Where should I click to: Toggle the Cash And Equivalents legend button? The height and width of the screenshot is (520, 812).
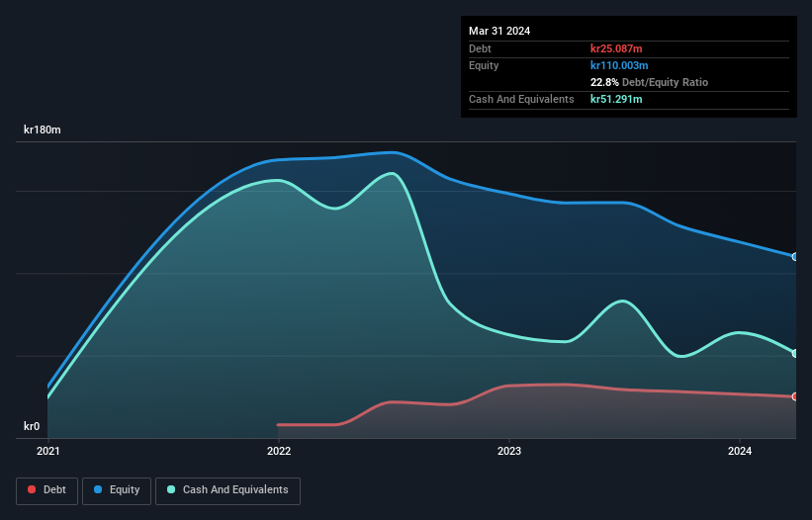pyautogui.click(x=227, y=490)
